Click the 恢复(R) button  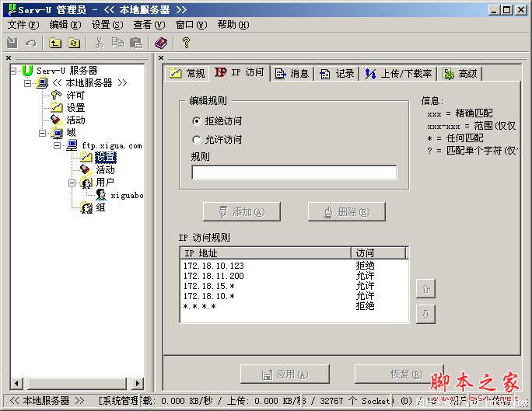399,374
